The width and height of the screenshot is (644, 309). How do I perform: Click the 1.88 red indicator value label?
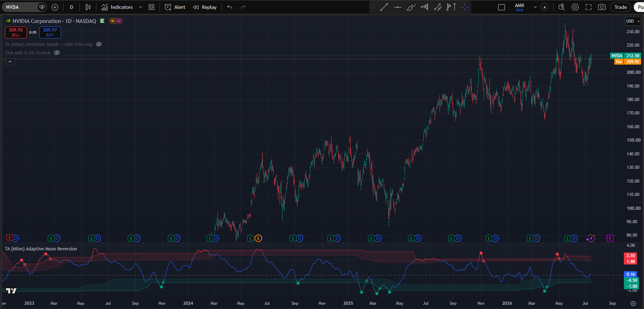[631, 262]
